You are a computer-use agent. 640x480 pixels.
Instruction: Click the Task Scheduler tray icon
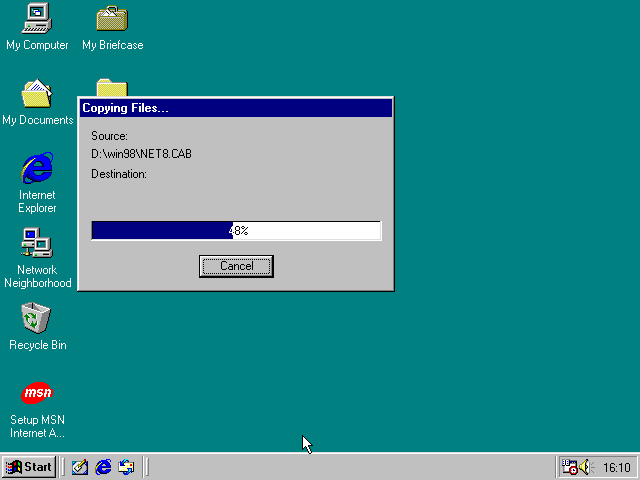click(569, 467)
